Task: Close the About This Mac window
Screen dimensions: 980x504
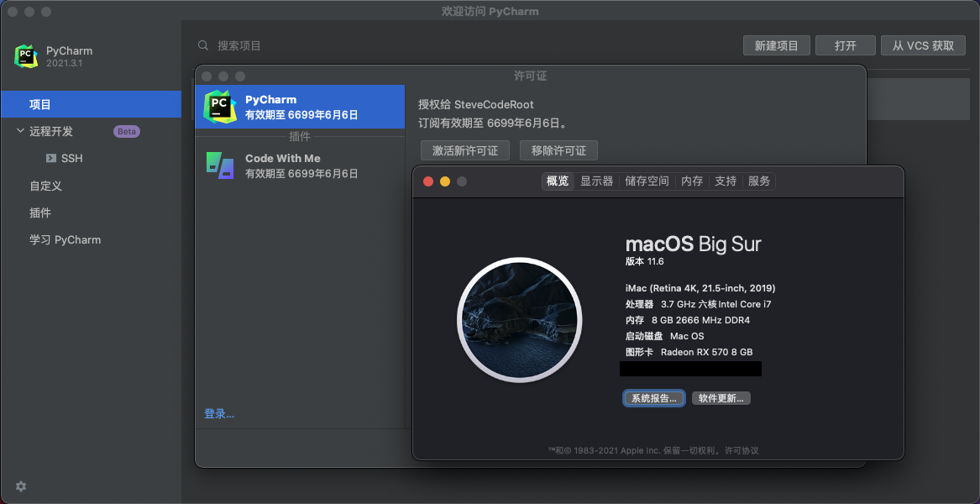Action: (x=428, y=181)
